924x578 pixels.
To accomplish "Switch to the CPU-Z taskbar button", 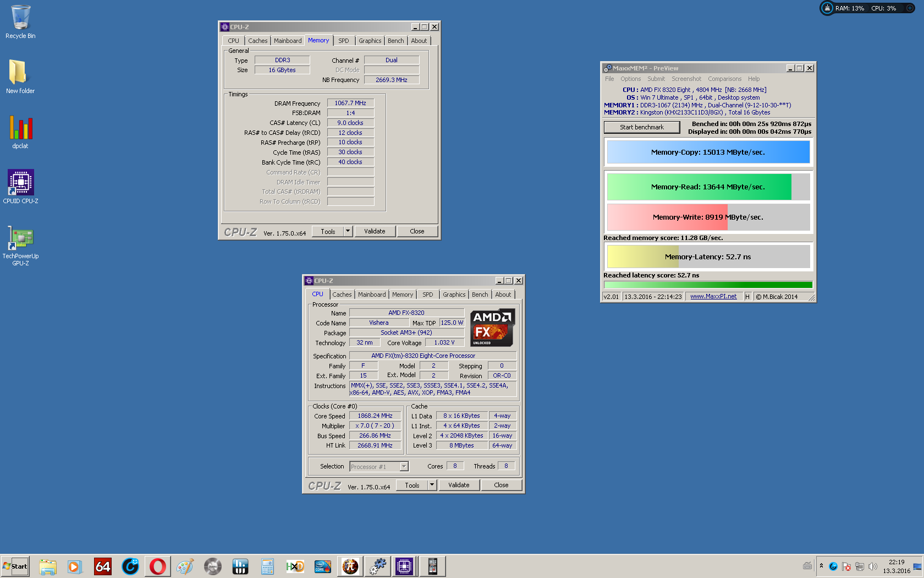I will tap(404, 566).
